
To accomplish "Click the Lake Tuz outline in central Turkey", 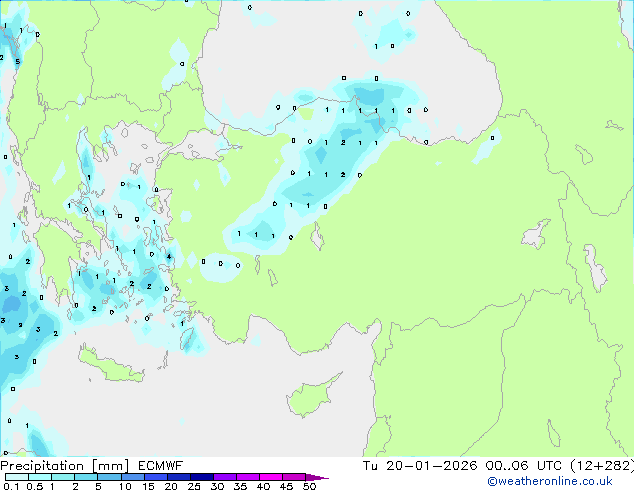I will pos(317,238).
